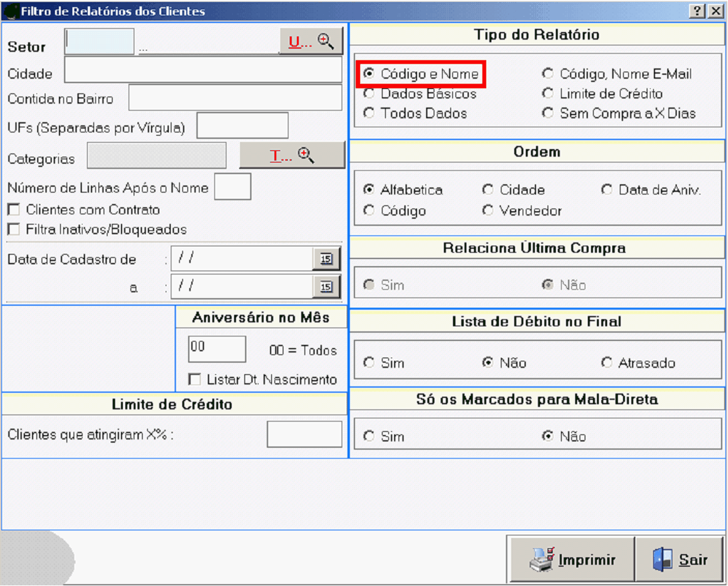This screenshot has width=728, height=586.
Task: Select Atrasado in Lista de Débito
Action: [x=606, y=363]
